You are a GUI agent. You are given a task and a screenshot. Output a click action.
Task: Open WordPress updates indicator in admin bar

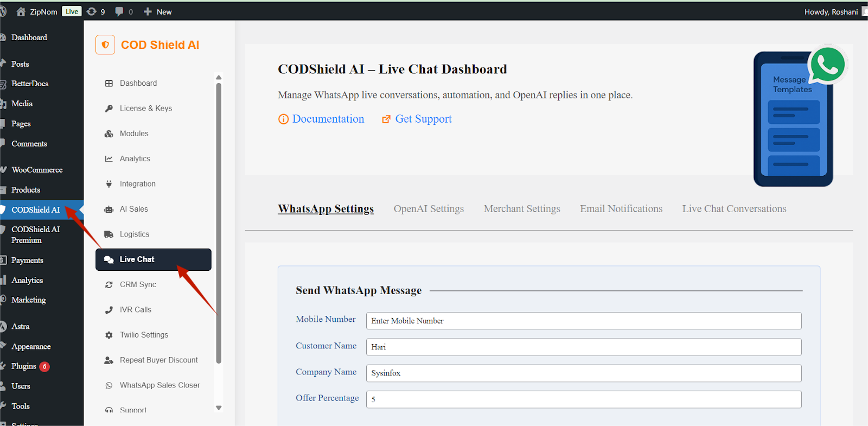96,11
